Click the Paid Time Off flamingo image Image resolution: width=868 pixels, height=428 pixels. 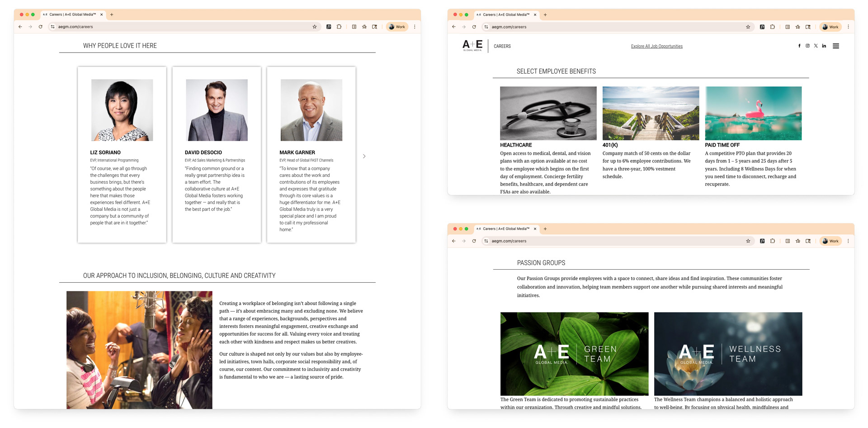[x=753, y=113]
